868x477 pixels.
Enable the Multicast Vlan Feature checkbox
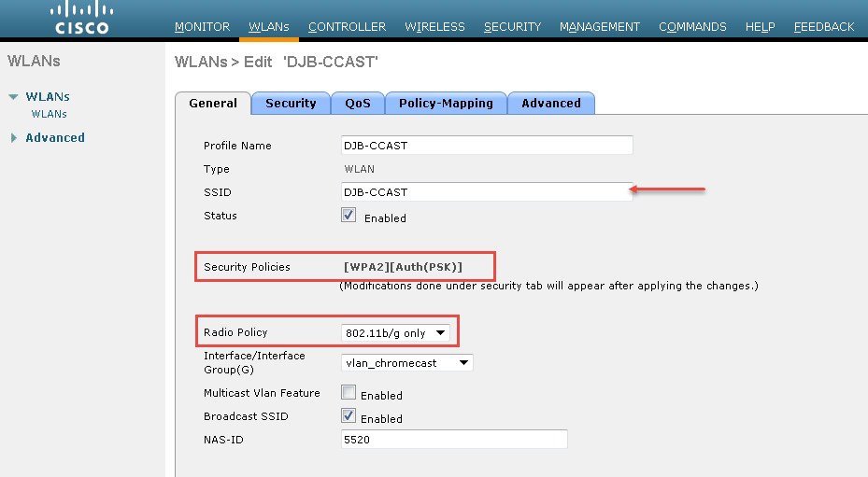[x=349, y=393]
